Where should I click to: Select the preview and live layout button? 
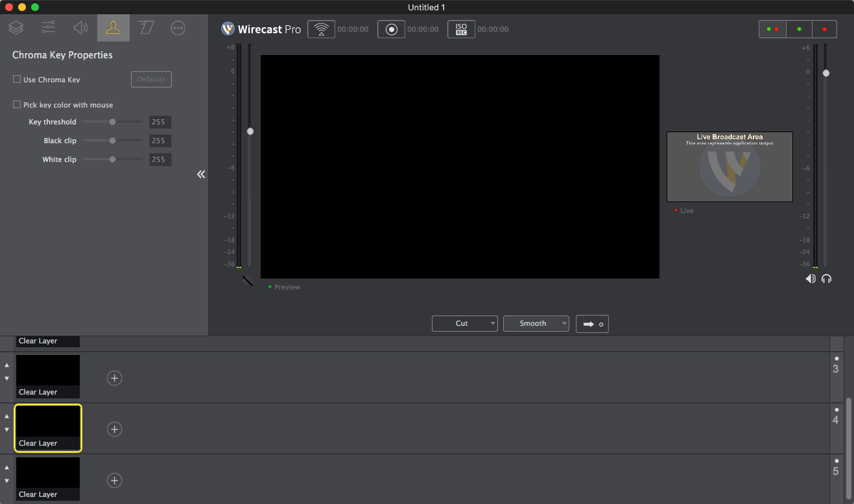(772, 29)
